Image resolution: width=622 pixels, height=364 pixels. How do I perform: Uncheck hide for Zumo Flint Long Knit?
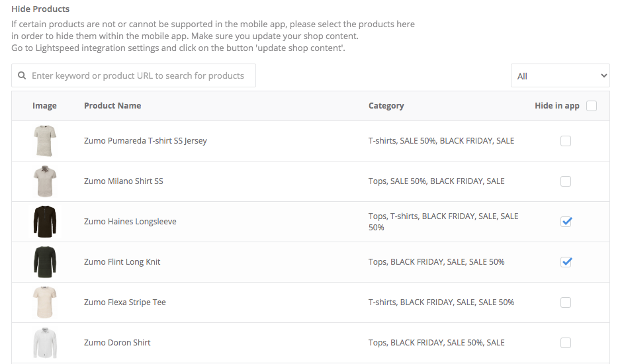[x=566, y=262]
